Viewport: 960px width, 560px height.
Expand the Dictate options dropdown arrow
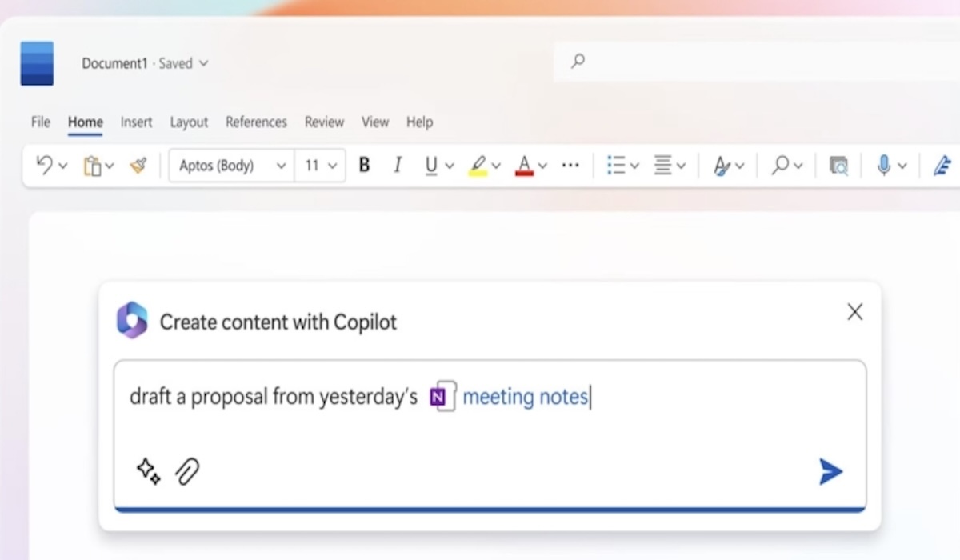(x=902, y=166)
